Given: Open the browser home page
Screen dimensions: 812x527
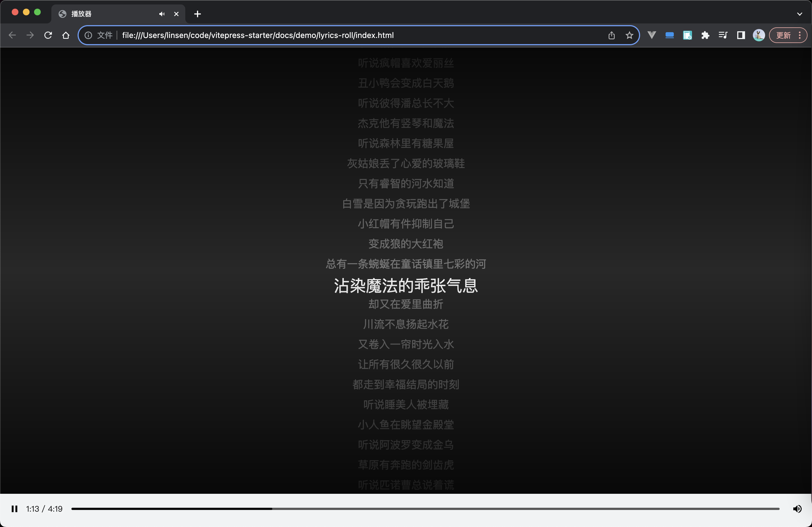Looking at the screenshot, I should tap(66, 35).
